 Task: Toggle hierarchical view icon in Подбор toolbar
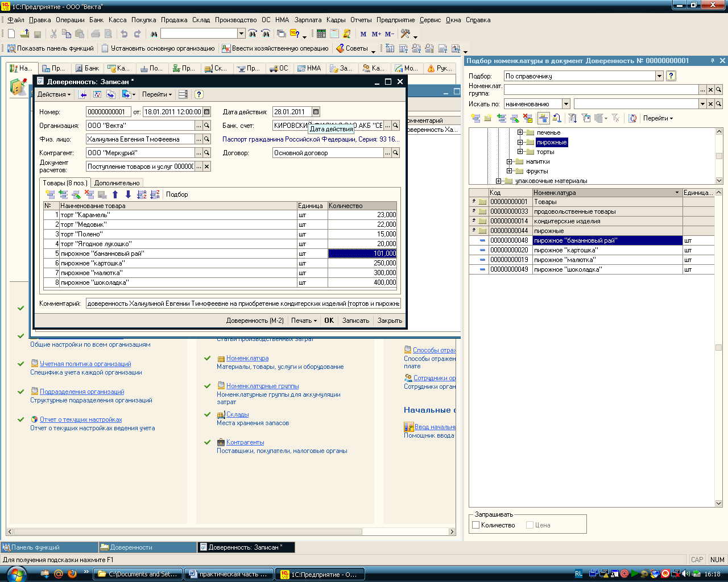coord(543,118)
